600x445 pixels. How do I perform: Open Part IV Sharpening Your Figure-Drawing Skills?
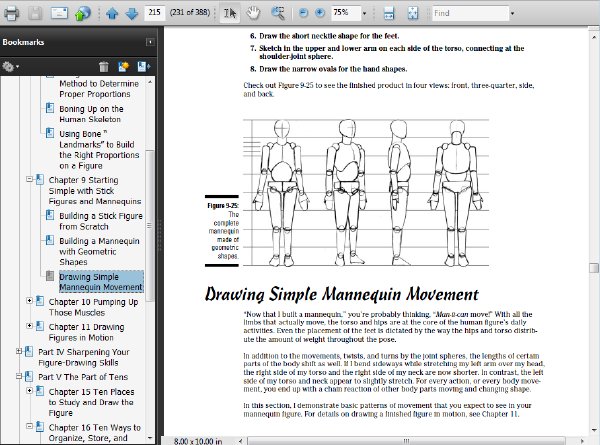coord(83,357)
